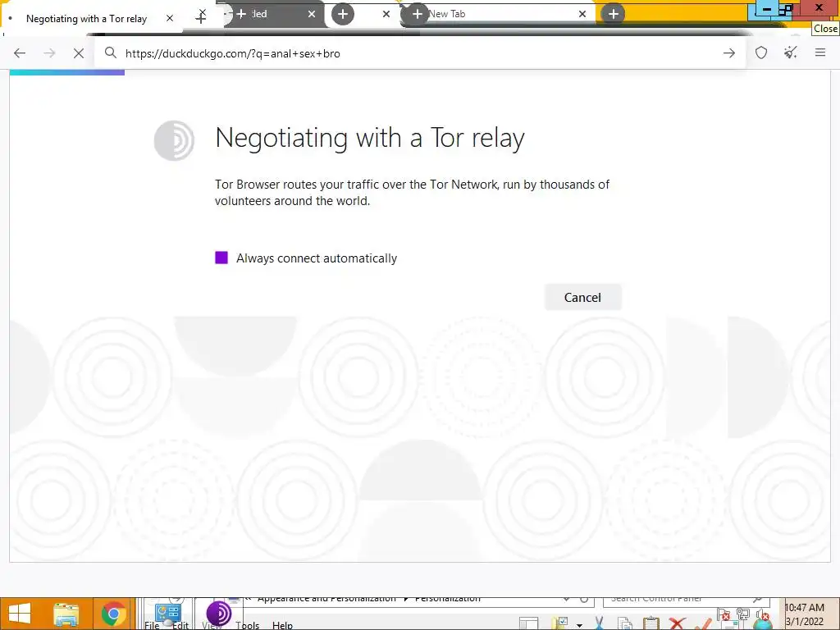Open File Explorer from the taskbar
Image resolution: width=840 pixels, height=630 pixels.
tap(66, 614)
